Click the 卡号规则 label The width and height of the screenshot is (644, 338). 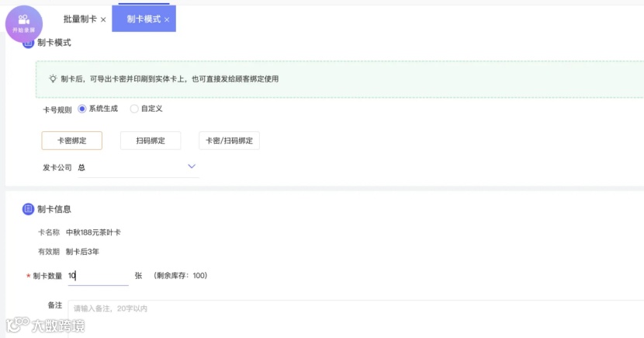[x=57, y=110]
